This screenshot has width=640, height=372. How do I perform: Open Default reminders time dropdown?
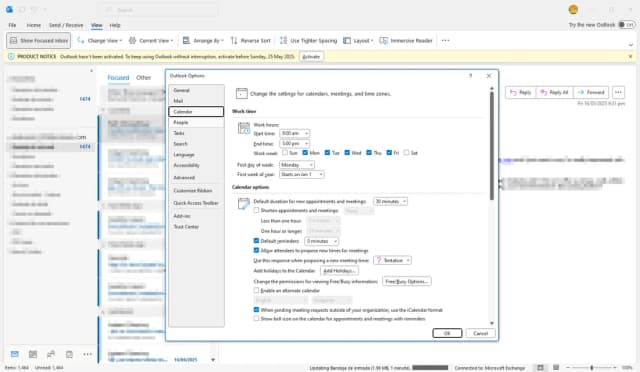(x=321, y=241)
